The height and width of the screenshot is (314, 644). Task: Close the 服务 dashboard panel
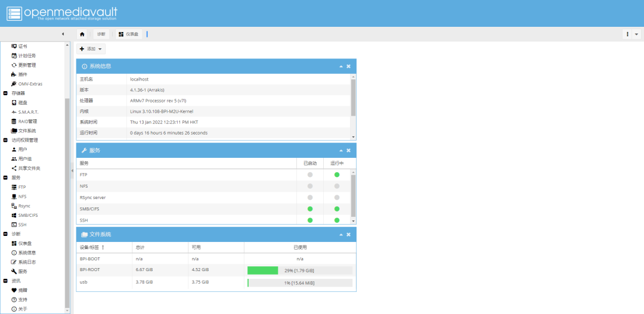pos(349,150)
